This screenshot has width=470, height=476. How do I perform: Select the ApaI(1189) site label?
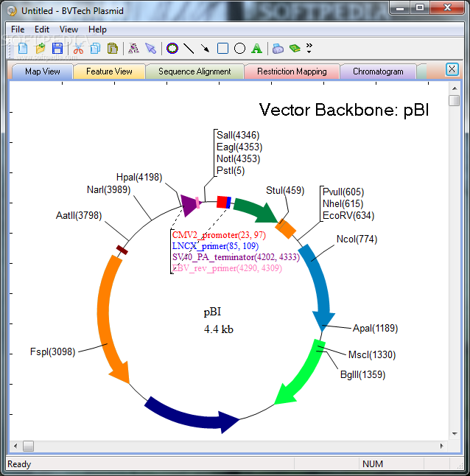coord(375,328)
